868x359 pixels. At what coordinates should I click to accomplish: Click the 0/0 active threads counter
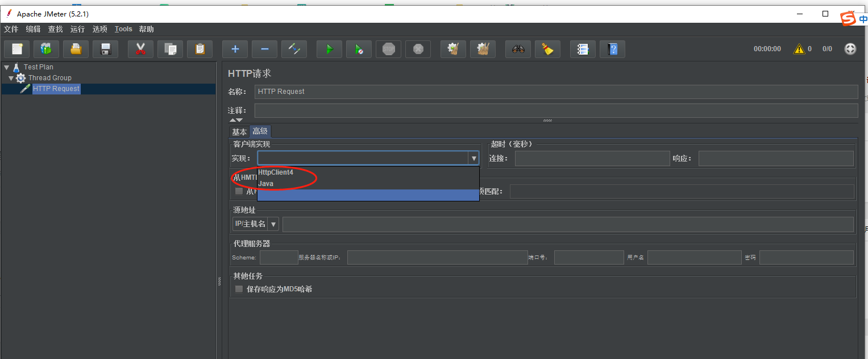point(827,49)
